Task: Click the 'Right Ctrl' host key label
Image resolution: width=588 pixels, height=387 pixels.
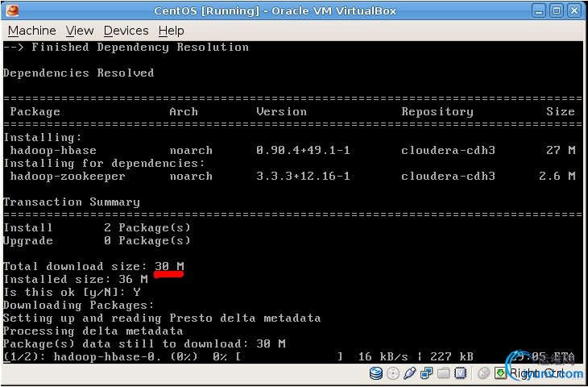Action: click(536, 373)
